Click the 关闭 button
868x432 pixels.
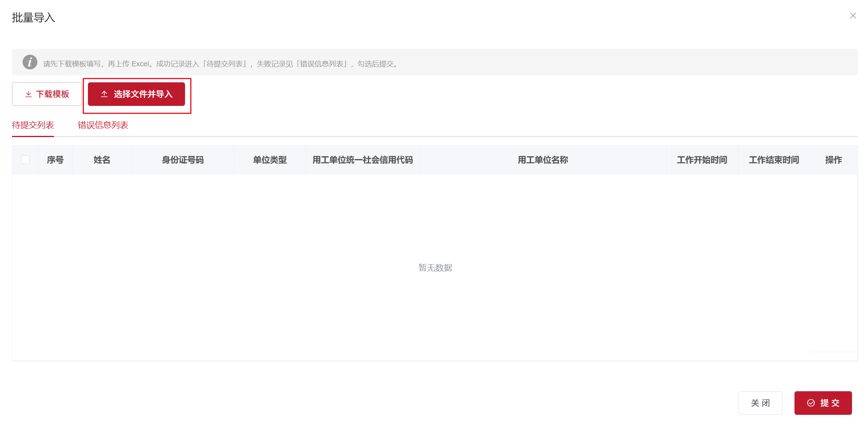(x=760, y=403)
